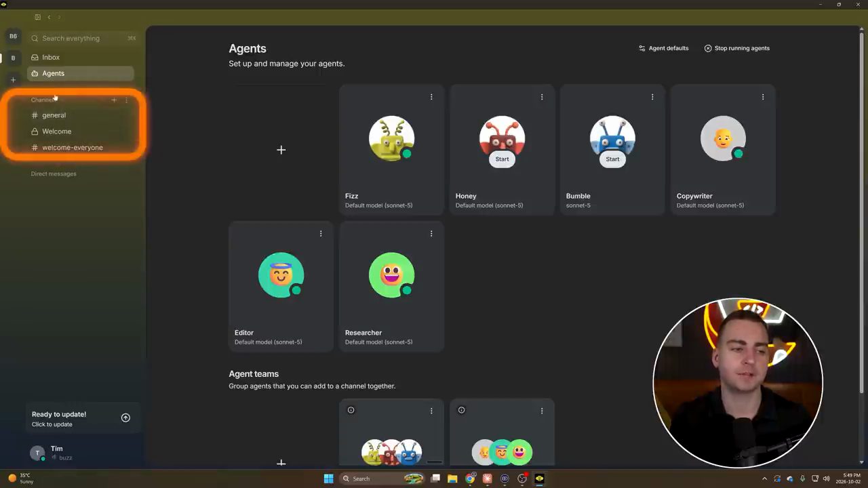Open the general channel

pos(80,115)
